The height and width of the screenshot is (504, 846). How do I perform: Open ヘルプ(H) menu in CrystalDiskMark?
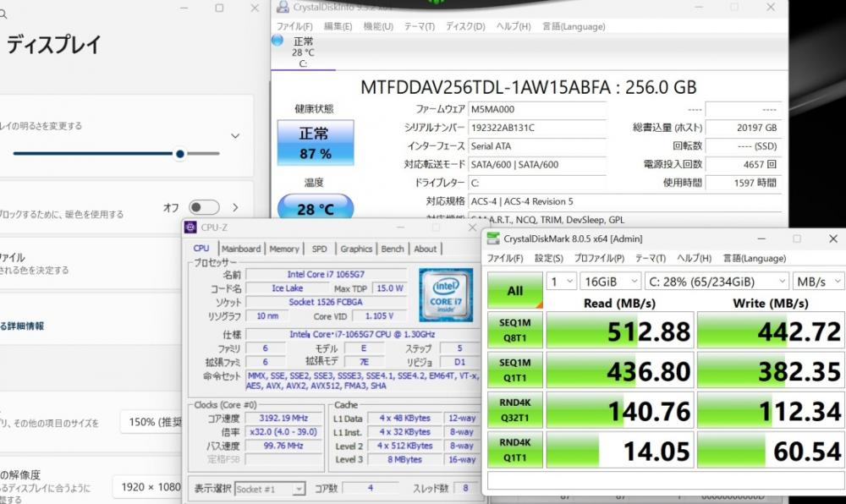point(694,258)
